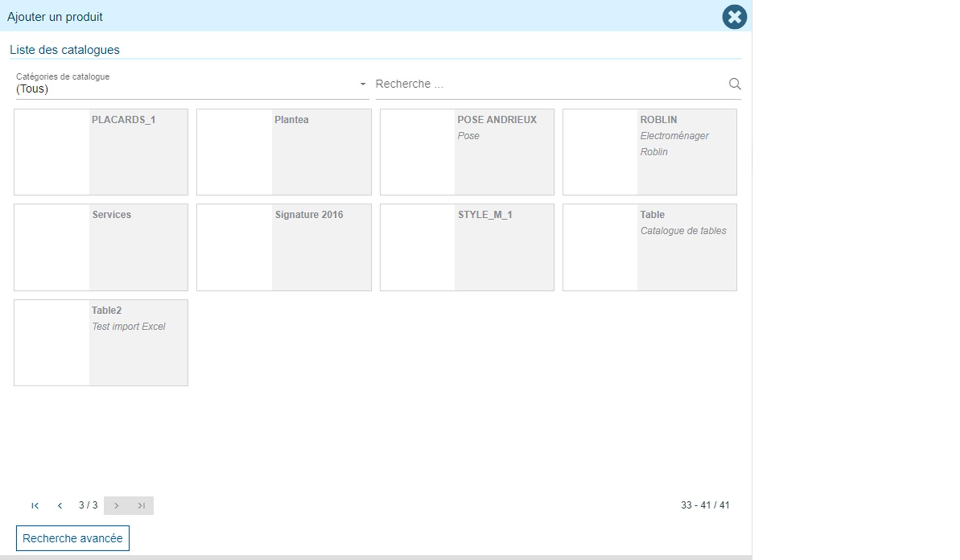Click the 3 / 3 page indicator
Screen dimensions: 960x560
(88, 505)
